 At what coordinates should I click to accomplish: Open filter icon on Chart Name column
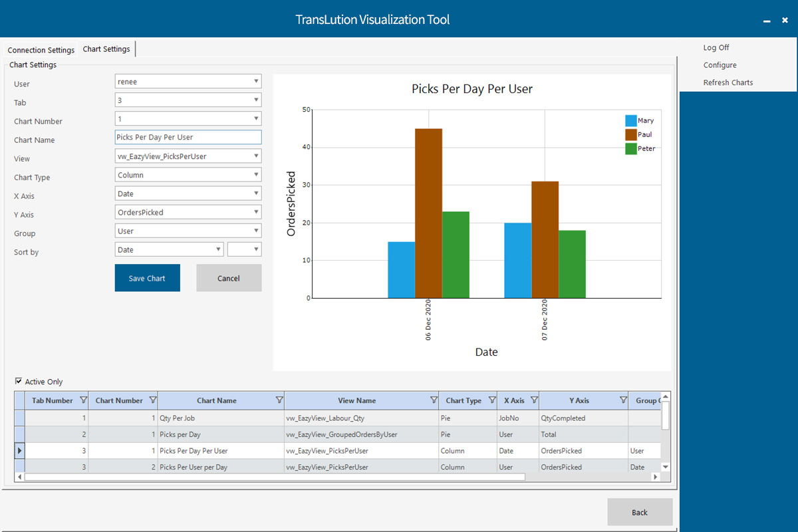(279, 400)
